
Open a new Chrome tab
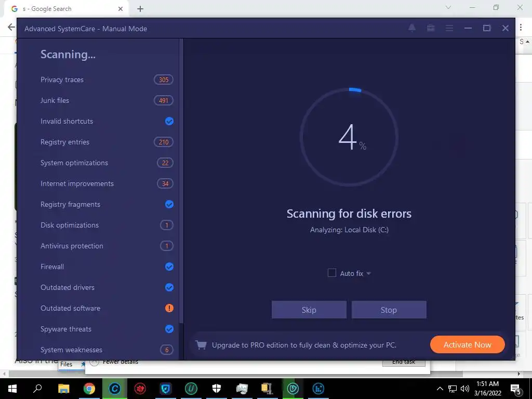coord(140,9)
